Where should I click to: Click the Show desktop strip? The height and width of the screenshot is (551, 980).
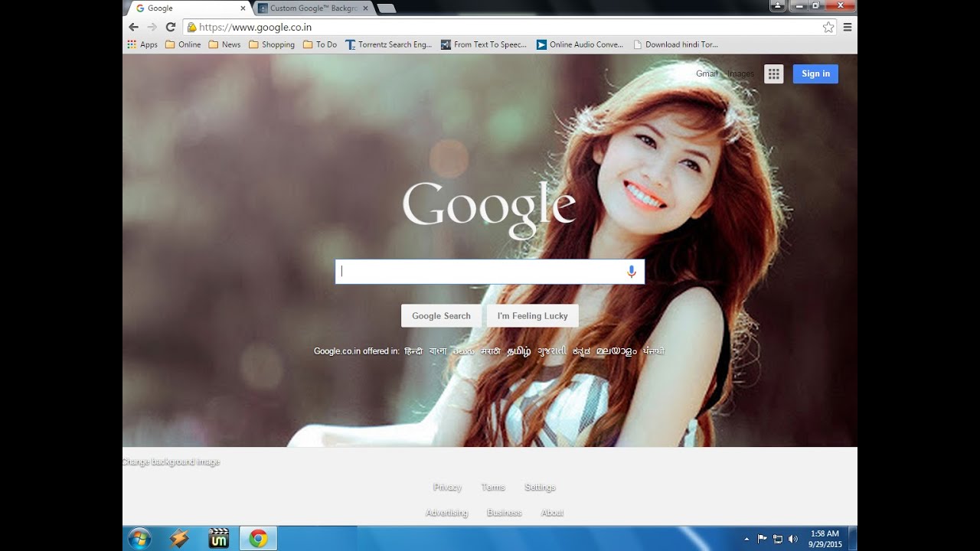pyautogui.click(x=852, y=539)
